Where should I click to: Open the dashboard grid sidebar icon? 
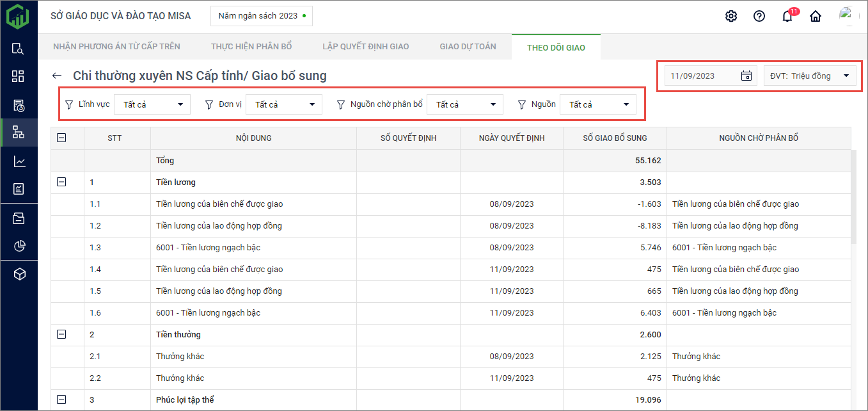[x=19, y=77]
